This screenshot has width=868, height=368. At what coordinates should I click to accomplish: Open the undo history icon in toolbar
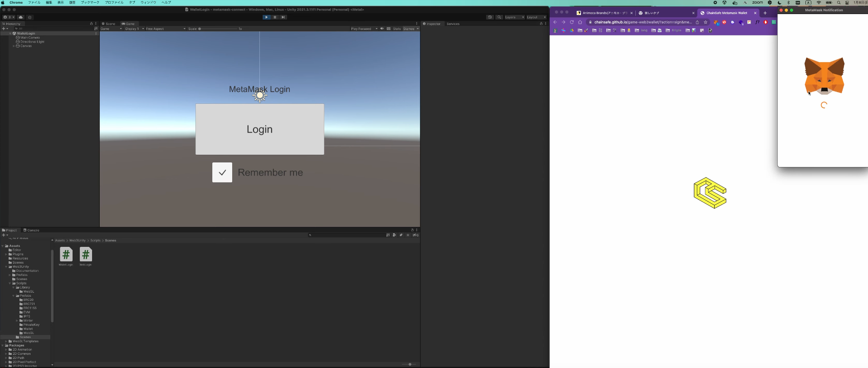coord(490,17)
